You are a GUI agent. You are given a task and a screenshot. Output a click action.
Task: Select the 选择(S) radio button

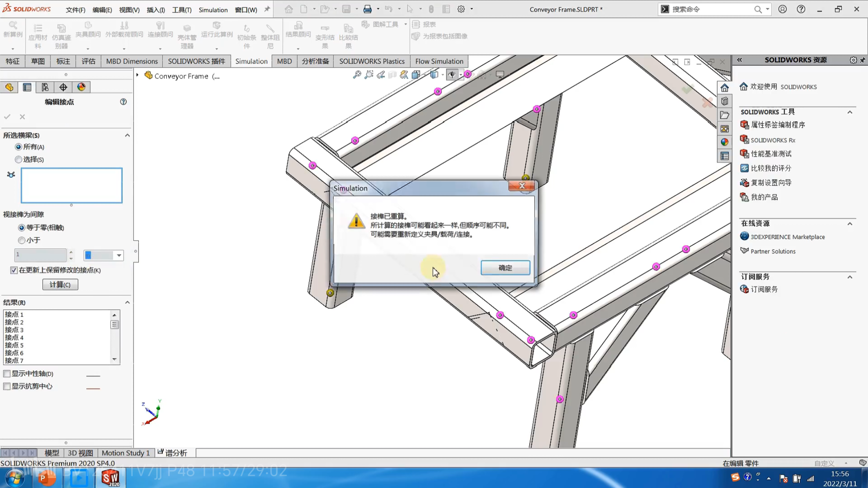[18, 159]
